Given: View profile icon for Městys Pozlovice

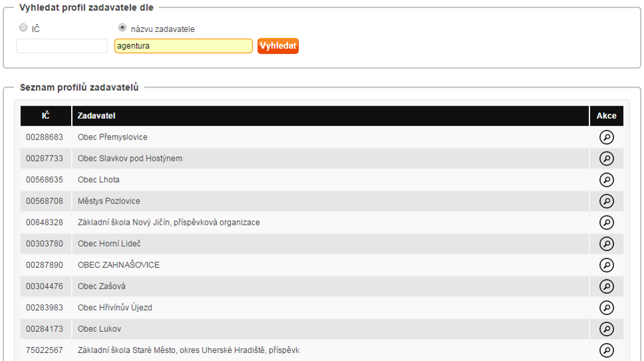Looking at the screenshot, I should (606, 201).
